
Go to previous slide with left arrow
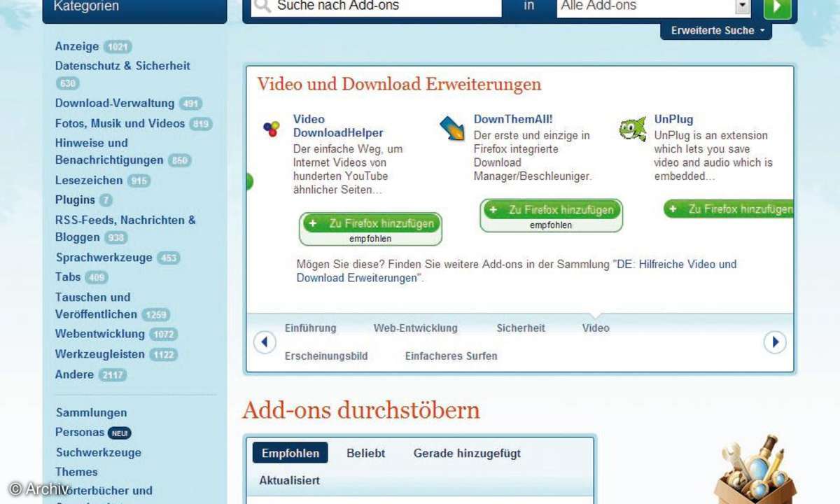tap(264, 342)
